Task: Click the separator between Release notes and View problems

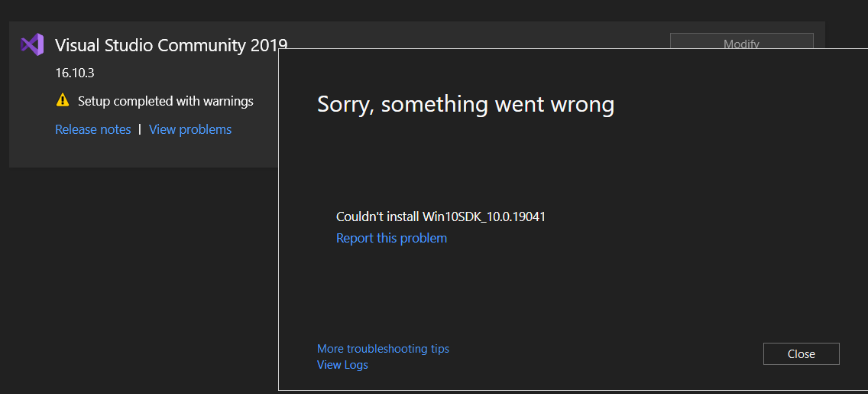Action: [x=140, y=129]
